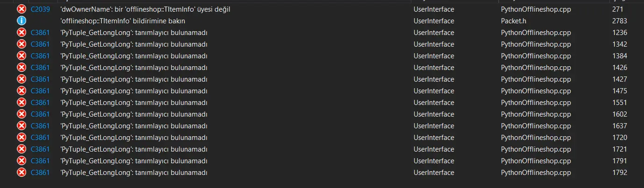Click the UserInterface project cell for line 1427
644x188 pixels.
coord(434,79)
